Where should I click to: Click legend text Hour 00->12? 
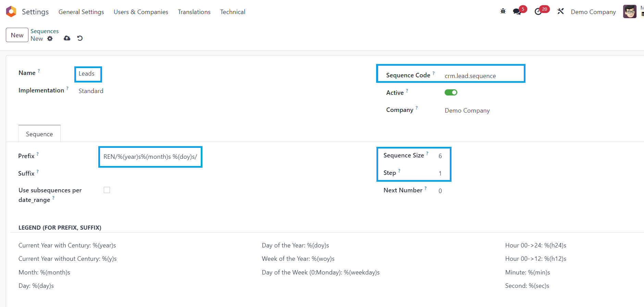point(535,259)
